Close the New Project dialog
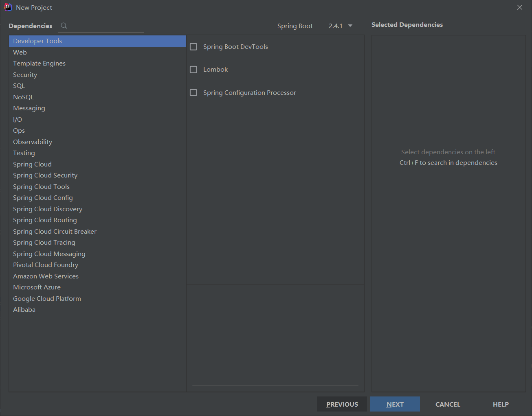The image size is (532, 416). pos(520,7)
